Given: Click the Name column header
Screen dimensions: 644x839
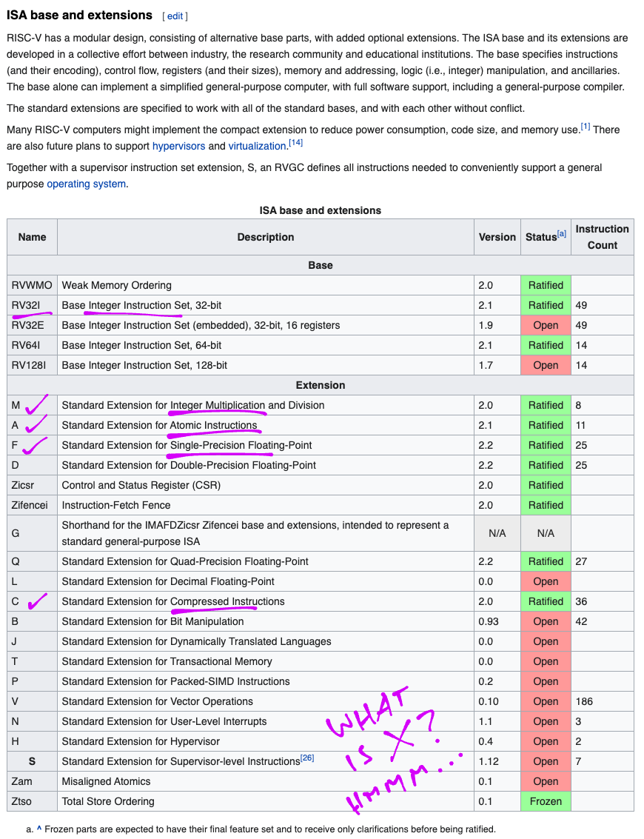Looking at the screenshot, I should [32, 237].
